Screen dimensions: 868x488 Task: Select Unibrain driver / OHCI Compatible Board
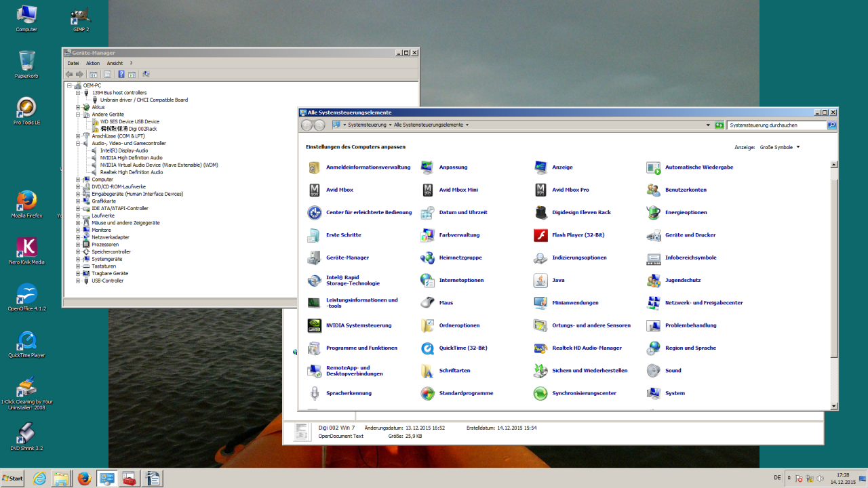pos(144,100)
